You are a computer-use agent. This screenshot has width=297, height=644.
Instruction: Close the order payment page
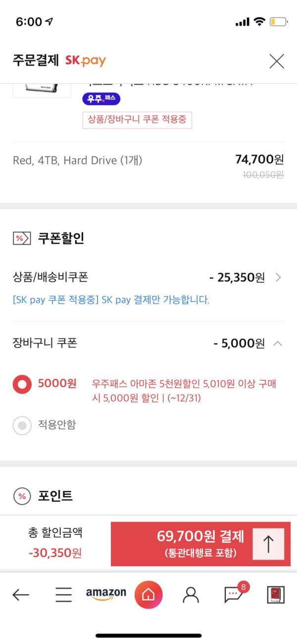pos(276,61)
